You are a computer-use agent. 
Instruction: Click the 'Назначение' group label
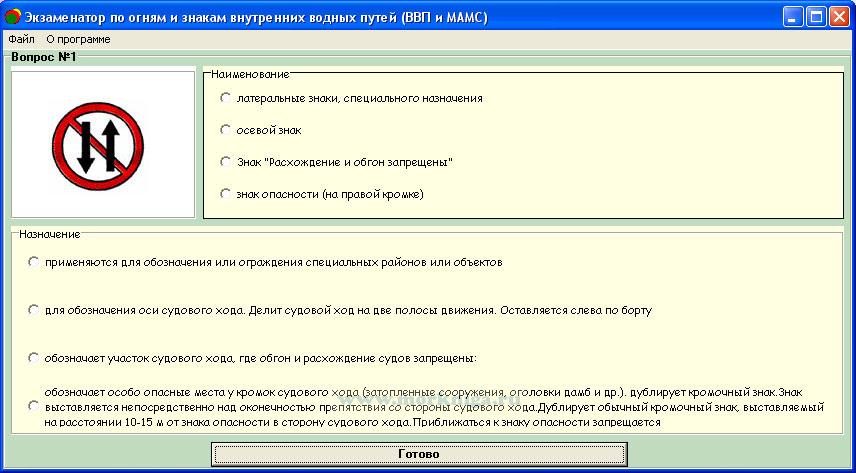click(49, 233)
